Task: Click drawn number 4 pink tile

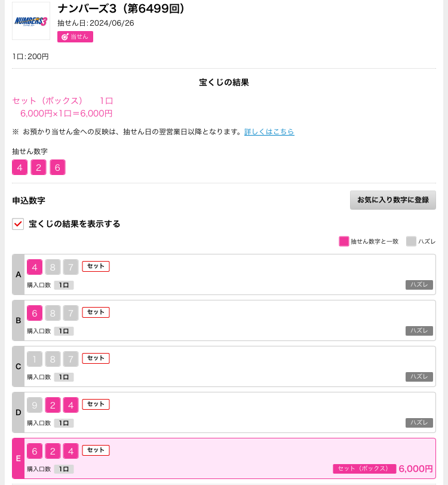Action: click(20, 167)
